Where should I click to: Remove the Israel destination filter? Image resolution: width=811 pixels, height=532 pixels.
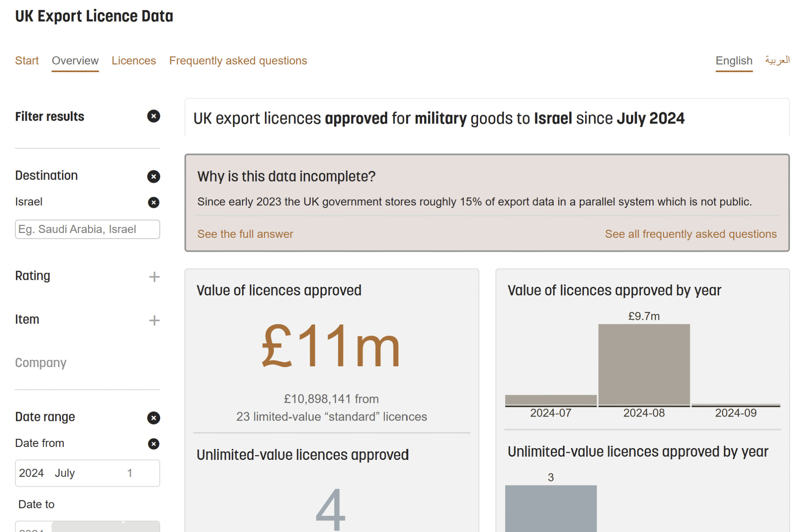(x=153, y=202)
